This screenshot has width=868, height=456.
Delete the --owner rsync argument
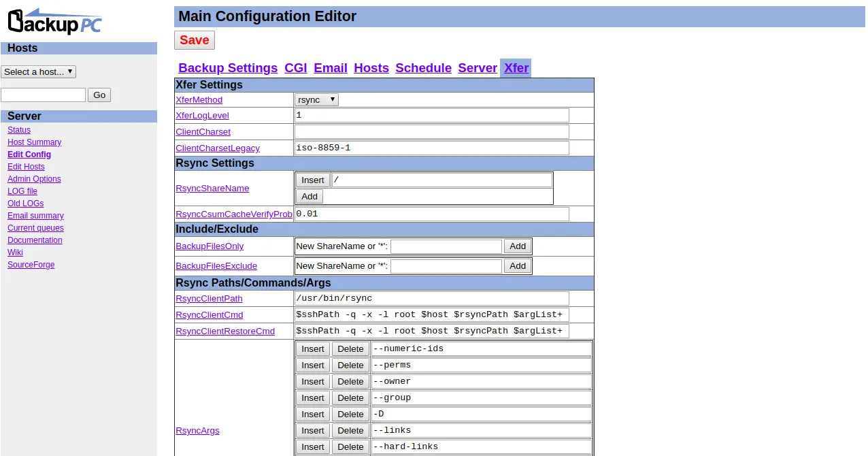(x=351, y=382)
